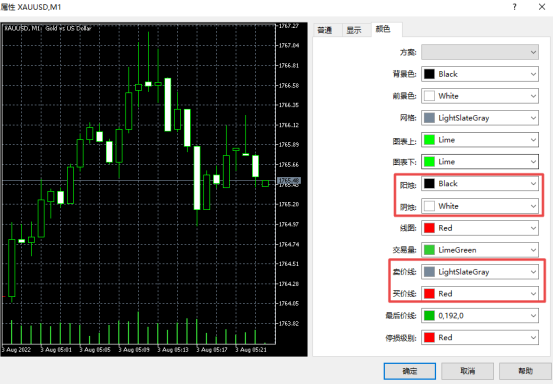This screenshot has height=385, width=553.
Task: Click the red swatch beside 停损级别
Action: 429,337
